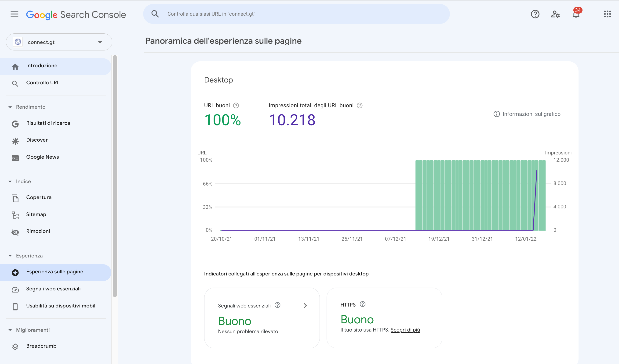This screenshot has height=364, width=619.
Task: Open notifications bell with 34 badge
Action: pos(576,14)
